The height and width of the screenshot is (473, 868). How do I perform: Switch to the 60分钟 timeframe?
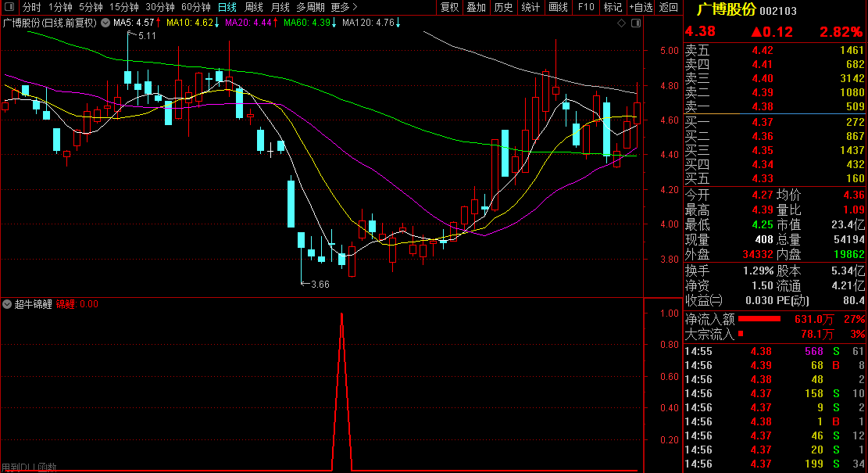pos(196,7)
